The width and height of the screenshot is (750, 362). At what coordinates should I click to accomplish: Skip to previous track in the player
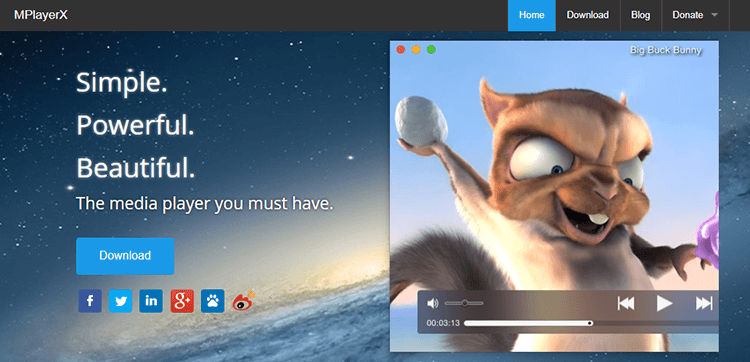626,303
